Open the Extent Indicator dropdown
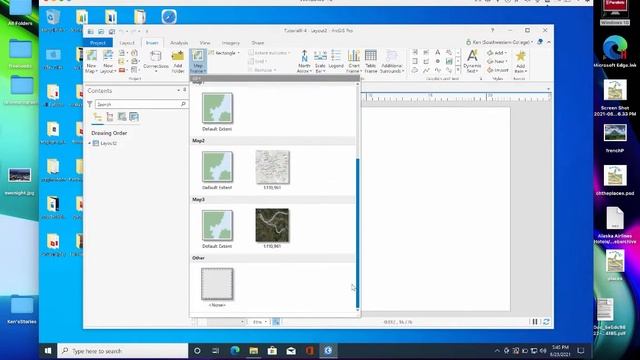The image size is (640, 360). (269, 53)
